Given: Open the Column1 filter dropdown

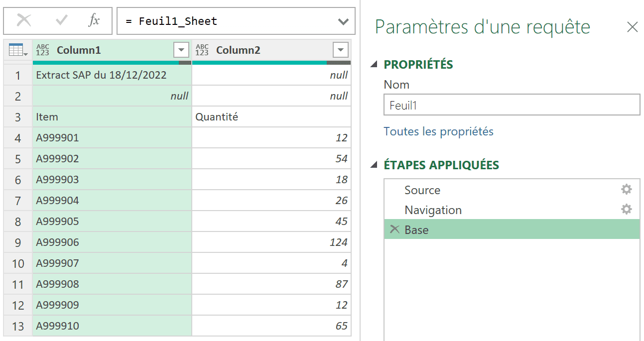Looking at the screenshot, I should pyautogui.click(x=181, y=50).
